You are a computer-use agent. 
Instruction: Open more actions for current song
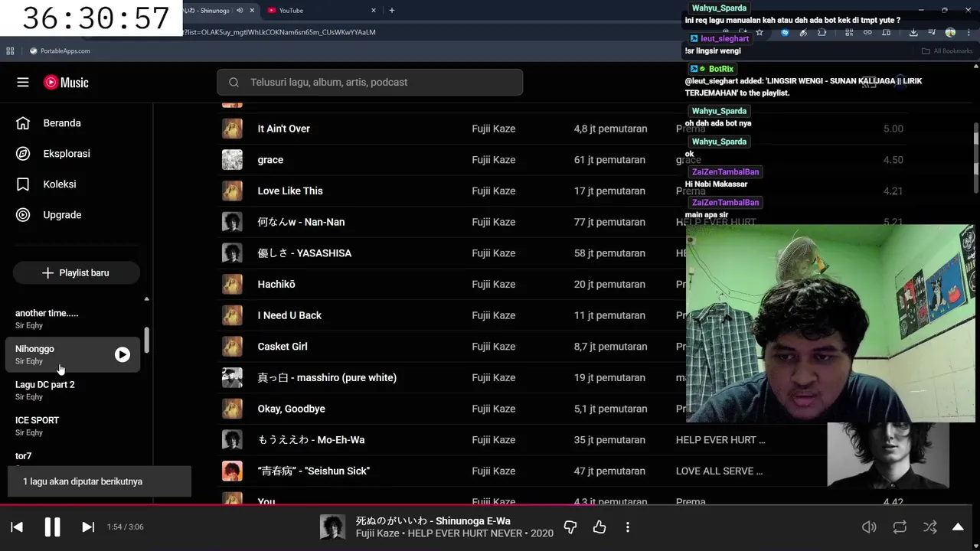(x=628, y=527)
